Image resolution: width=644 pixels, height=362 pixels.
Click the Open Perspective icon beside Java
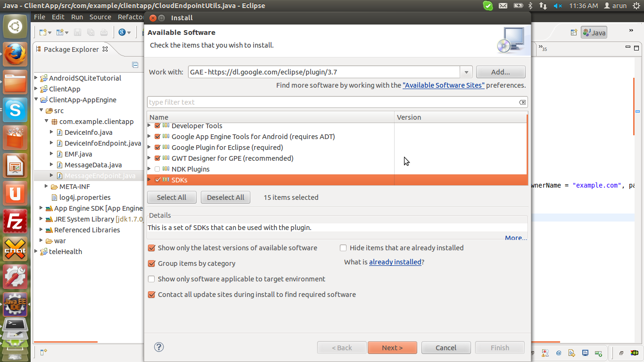(574, 33)
